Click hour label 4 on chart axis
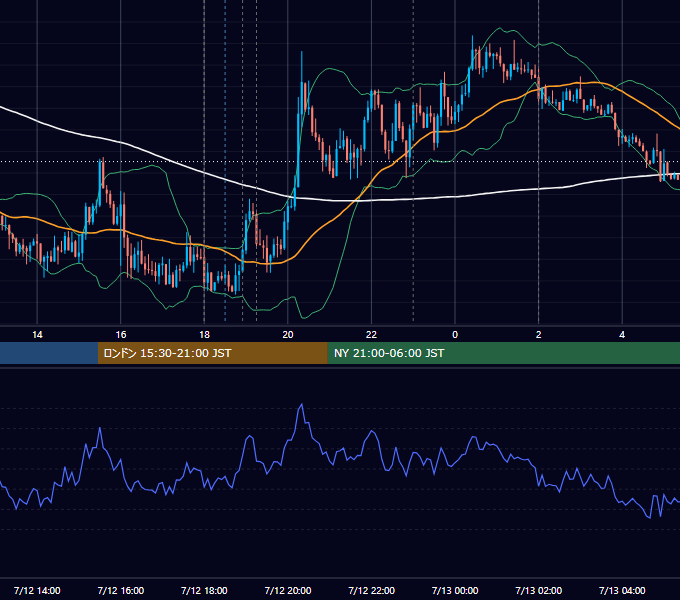This screenshot has height=600, width=680. [622, 335]
